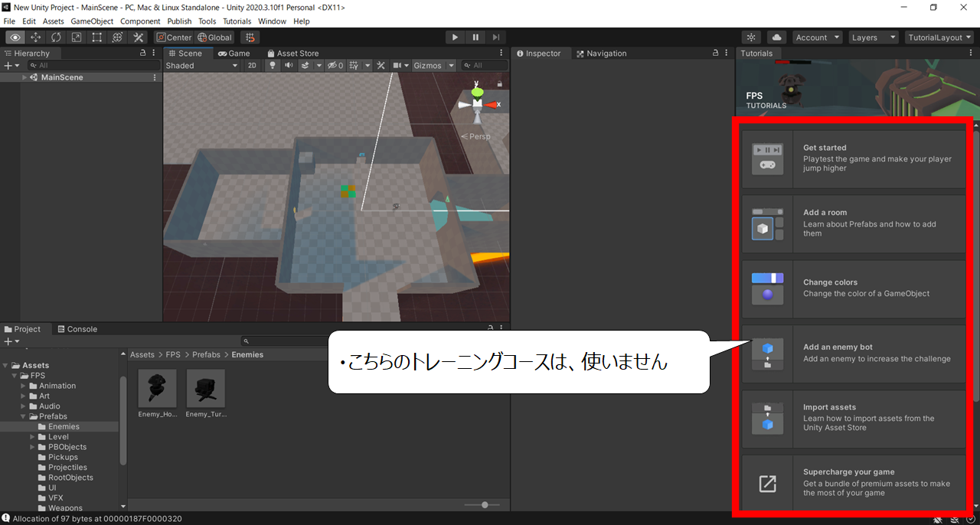This screenshot has width=980, height=525.
Task: Open collaborate sun/services icon
Action: click(752, 37)
